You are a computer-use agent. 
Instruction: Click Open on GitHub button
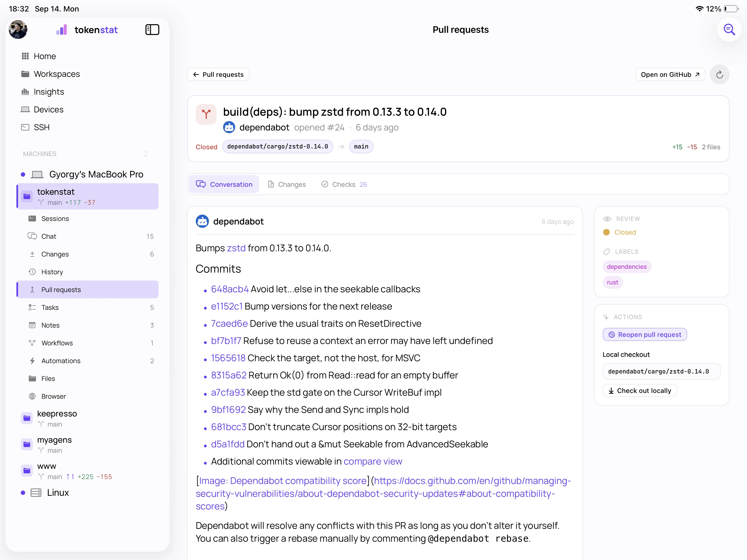pyautogui.click(x=670, y=74)
